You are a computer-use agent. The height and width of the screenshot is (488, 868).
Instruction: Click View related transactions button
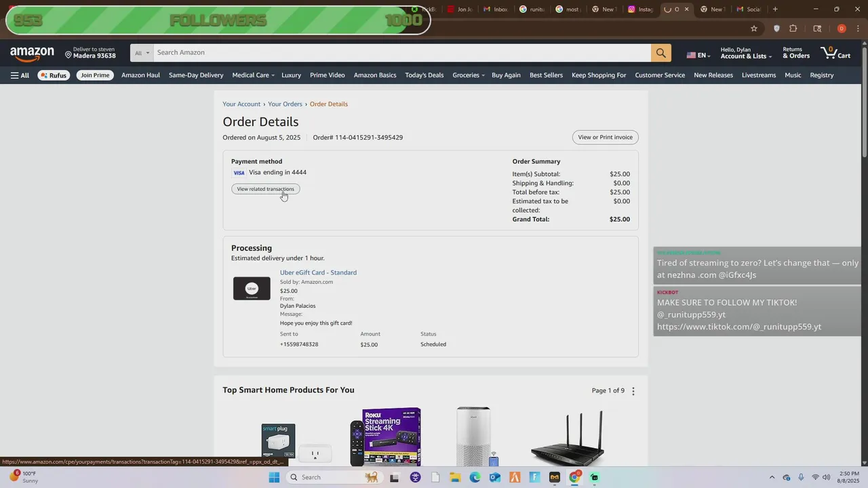point(265,189)
